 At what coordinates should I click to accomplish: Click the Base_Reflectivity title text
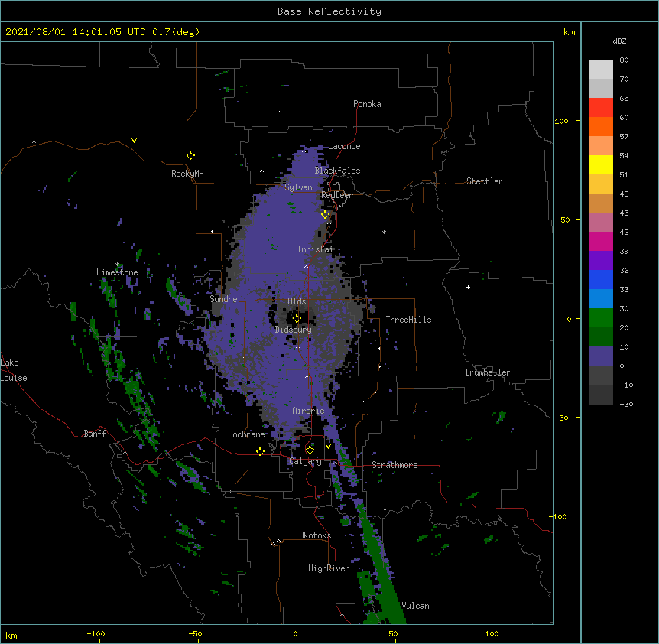coord(329,11)
